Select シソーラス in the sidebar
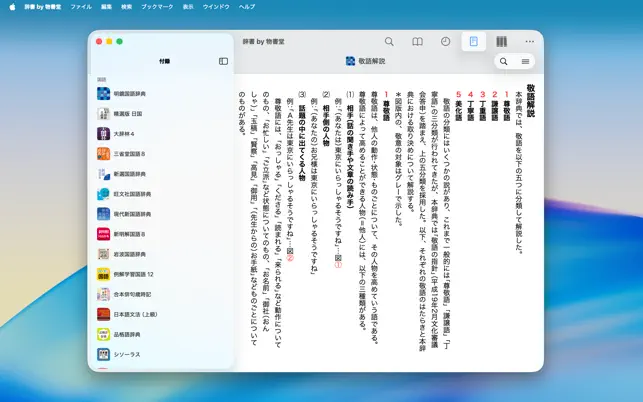 (161, 354)
